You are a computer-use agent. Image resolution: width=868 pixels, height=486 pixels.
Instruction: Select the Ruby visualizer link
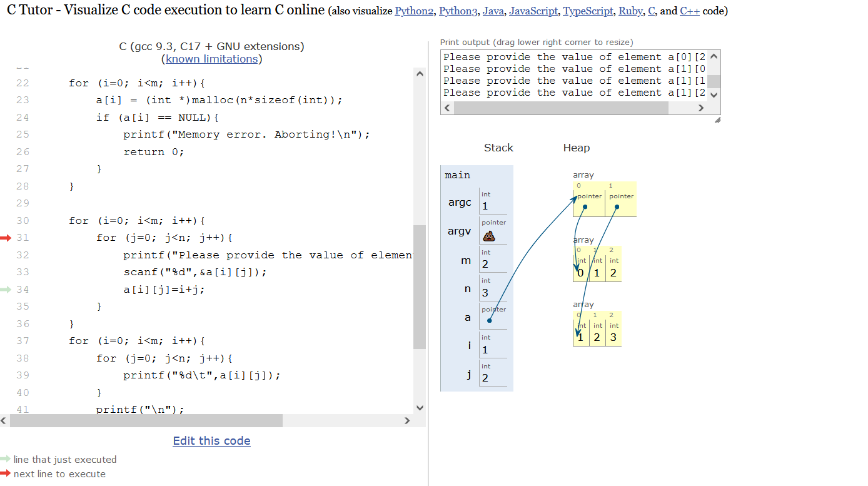click(x=630, y=11)
